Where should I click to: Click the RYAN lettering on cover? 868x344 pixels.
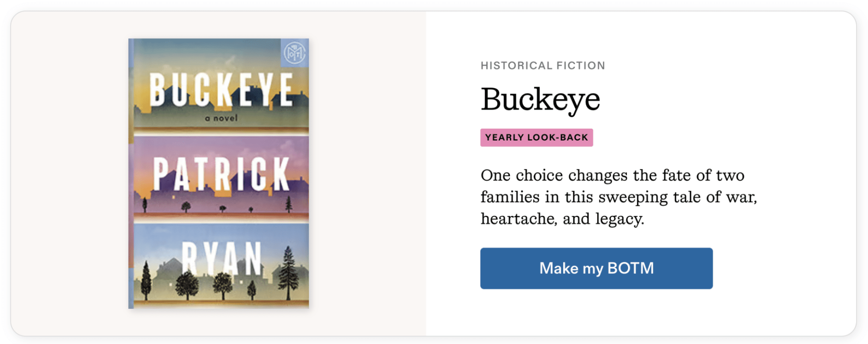click(221, 258)
